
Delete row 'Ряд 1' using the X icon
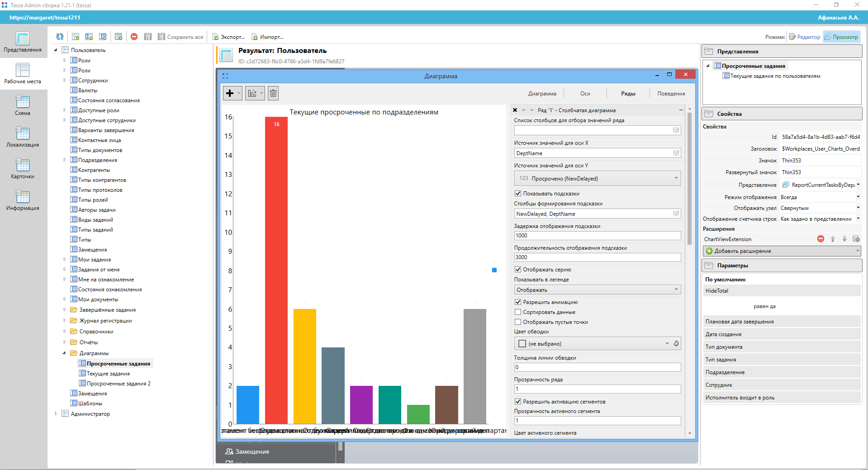515,110
